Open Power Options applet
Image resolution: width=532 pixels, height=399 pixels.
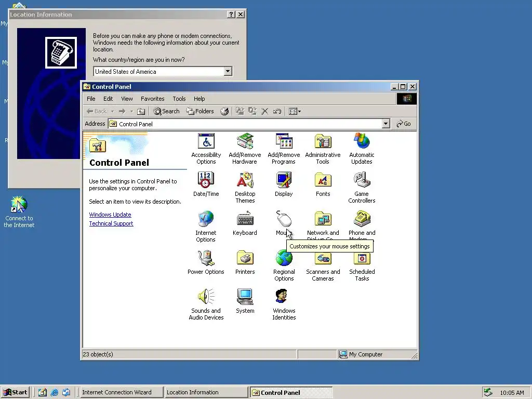pos(206,262)
